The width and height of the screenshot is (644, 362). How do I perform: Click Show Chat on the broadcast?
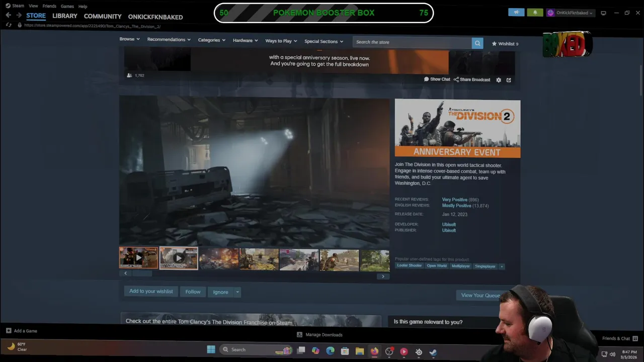click(x=437, y=79)
